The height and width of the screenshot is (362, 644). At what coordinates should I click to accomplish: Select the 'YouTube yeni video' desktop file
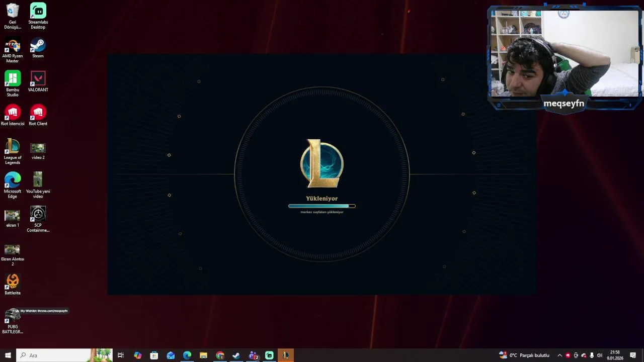pos(38,186)
